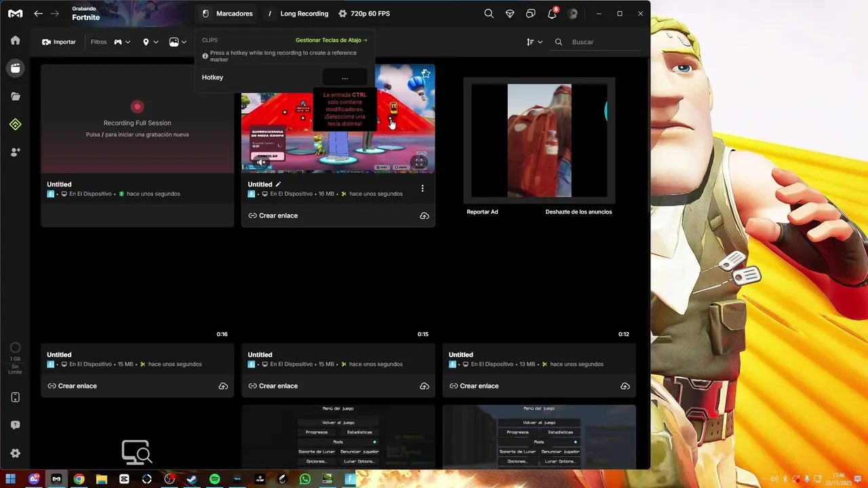868x488 pixels.
Task: Click the 1 GB storage indicator in the sidebar
Action: (15, 352)
